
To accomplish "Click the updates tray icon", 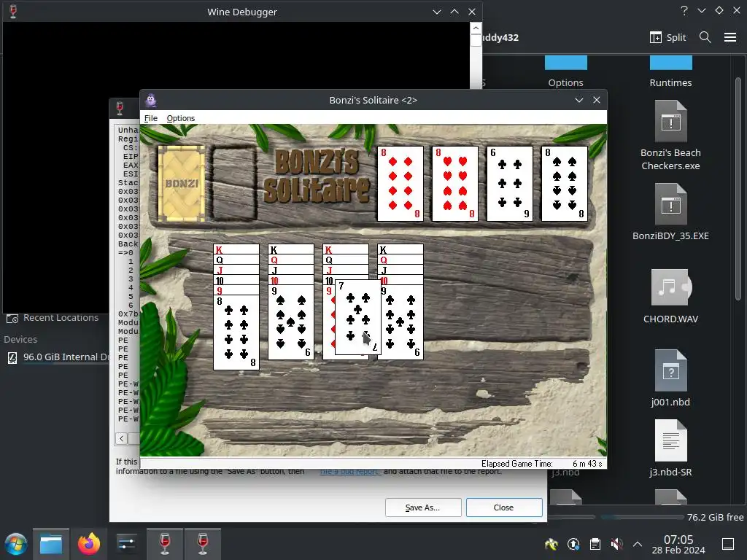I will tap(573, 544).
